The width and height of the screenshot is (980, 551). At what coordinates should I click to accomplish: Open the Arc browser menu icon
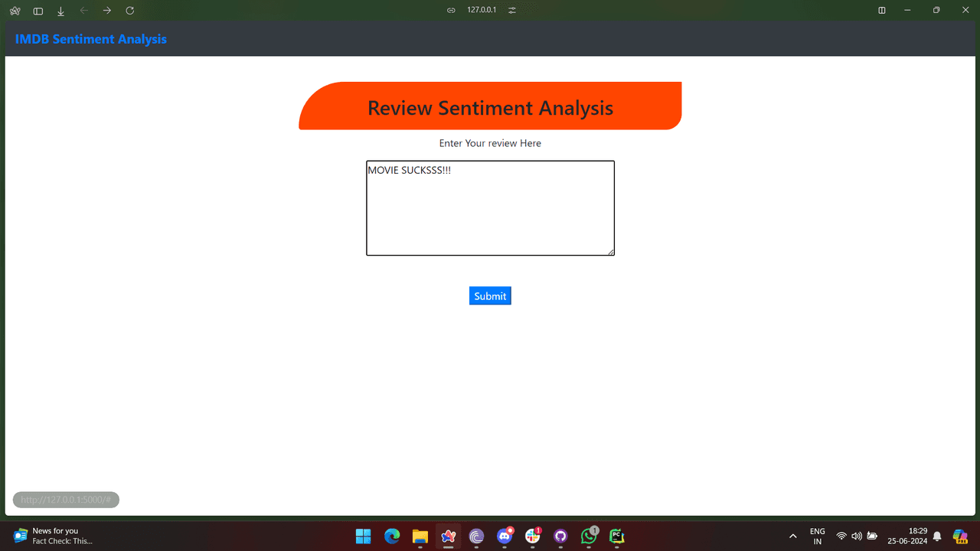pyautogui.click(x=15, y=11)
